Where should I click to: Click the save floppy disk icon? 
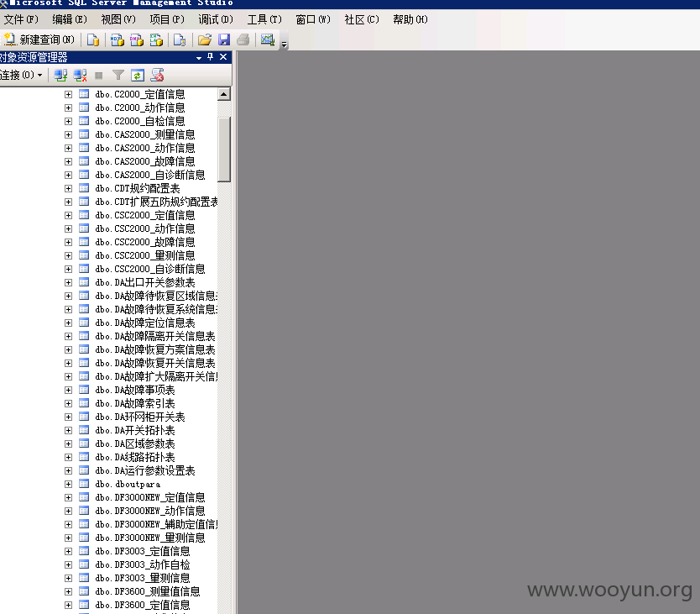[224, 39]
